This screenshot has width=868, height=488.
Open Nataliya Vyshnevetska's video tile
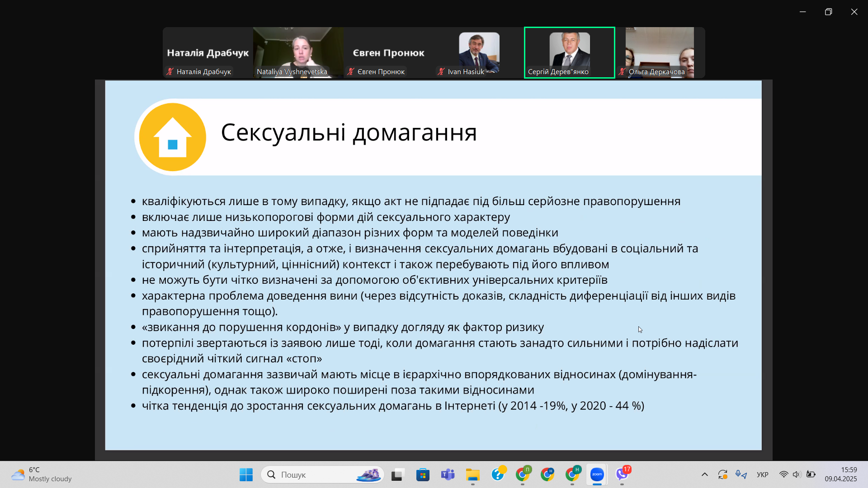298,52
